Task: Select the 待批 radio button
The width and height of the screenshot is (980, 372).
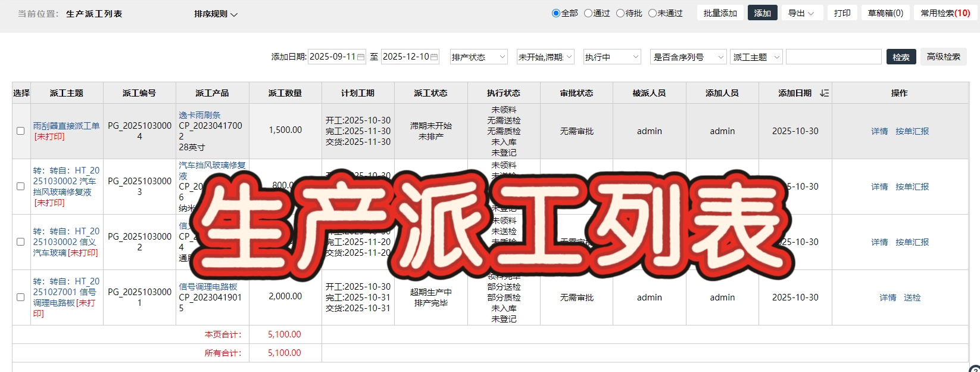Action: point(620,13)
